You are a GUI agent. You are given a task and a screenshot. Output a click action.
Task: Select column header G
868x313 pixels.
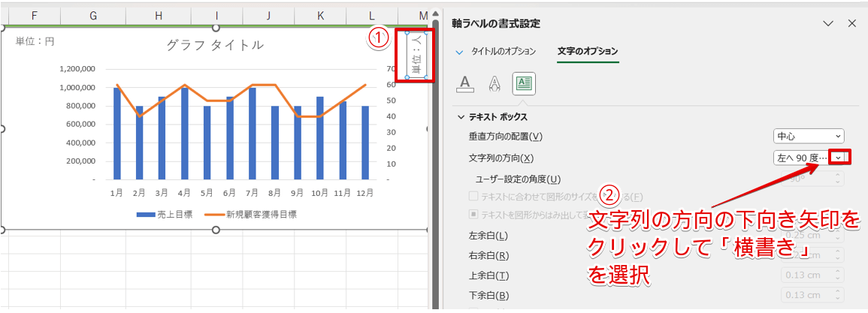point(92,15)
